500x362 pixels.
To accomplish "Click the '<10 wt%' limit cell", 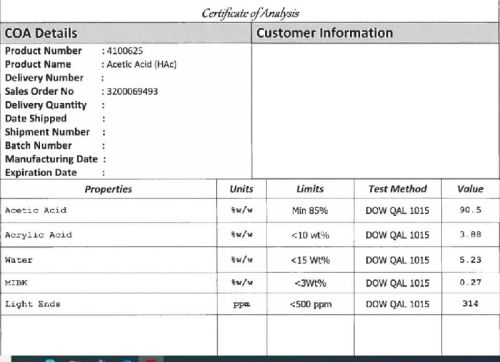I will pos(310,235).
